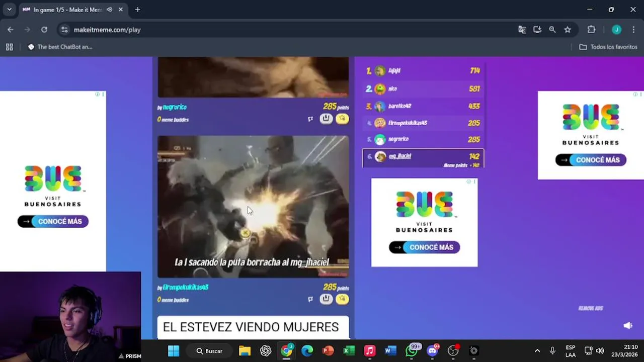Open the volume tray control
This screenshot has width=644, height=362.
click(600, 351)
